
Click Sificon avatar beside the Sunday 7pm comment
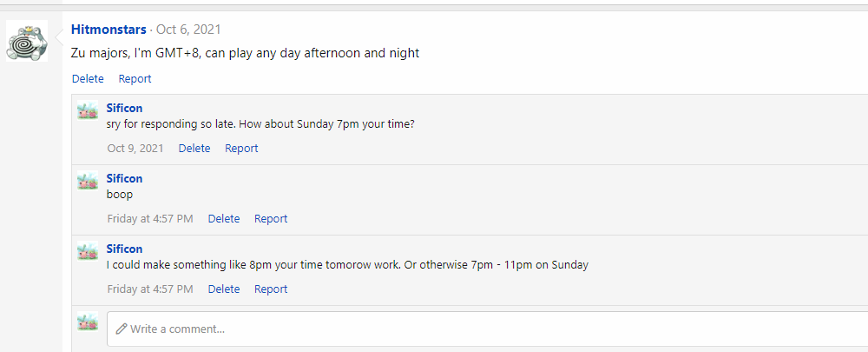(87, 110)
